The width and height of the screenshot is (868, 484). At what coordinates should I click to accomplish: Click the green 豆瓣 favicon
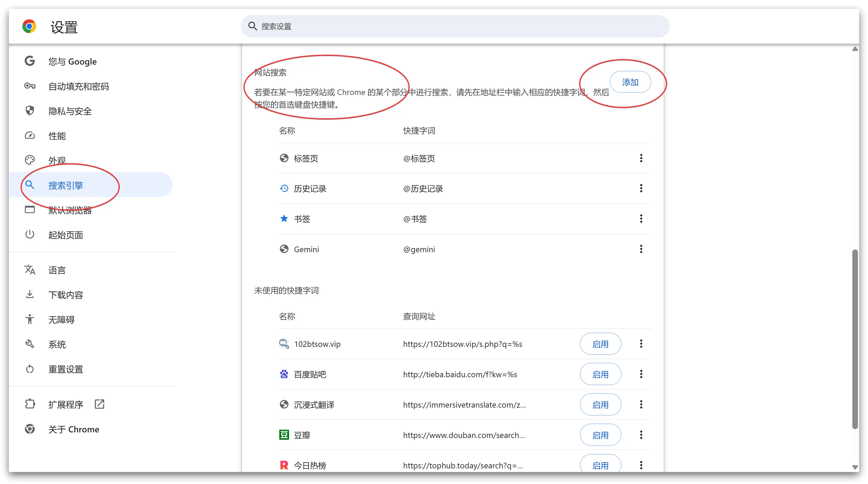tap(284, 435)
